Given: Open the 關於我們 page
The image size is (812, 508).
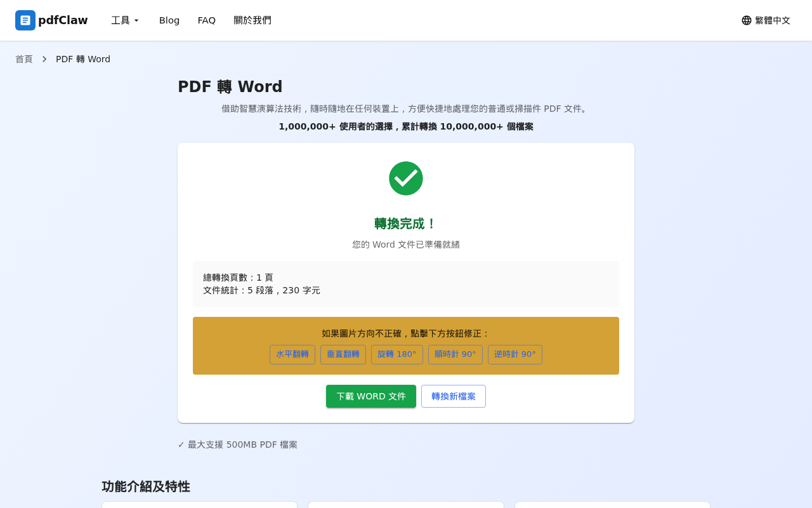Looking at the screenshot, I should click(x=252, y=20).
